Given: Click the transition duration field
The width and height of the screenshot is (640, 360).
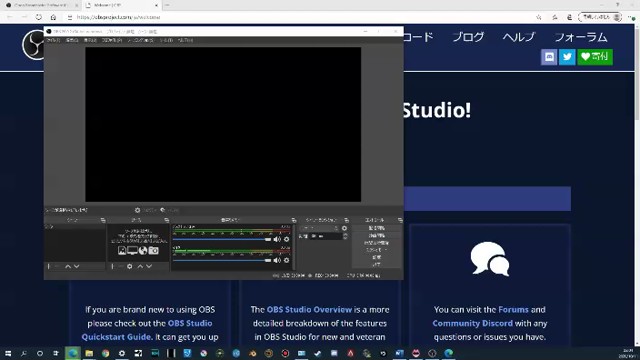Looking at the screenshot, I should (x=326, y=236).
